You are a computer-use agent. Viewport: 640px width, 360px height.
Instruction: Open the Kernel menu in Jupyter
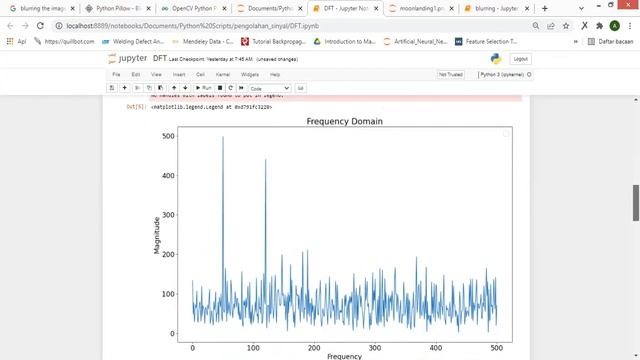point(222,75)
